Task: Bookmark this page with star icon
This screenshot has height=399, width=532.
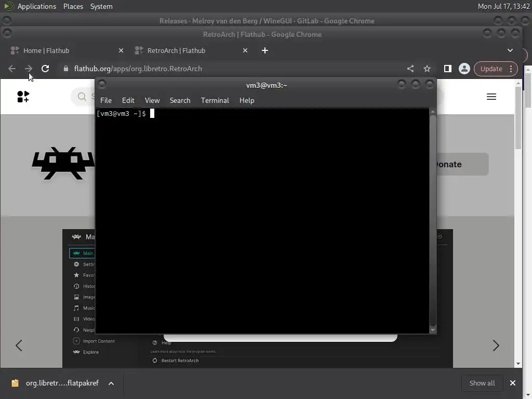Action: (427, 69)
